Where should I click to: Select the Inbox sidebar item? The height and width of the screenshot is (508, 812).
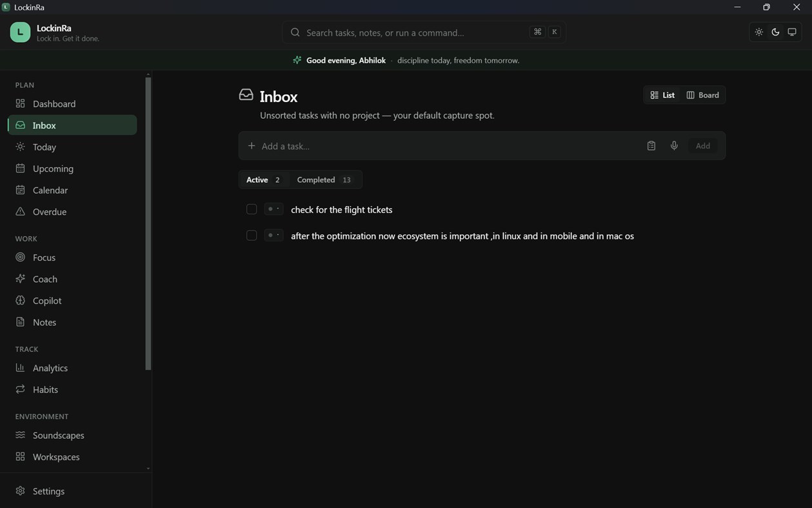click(x=72, y=125)
